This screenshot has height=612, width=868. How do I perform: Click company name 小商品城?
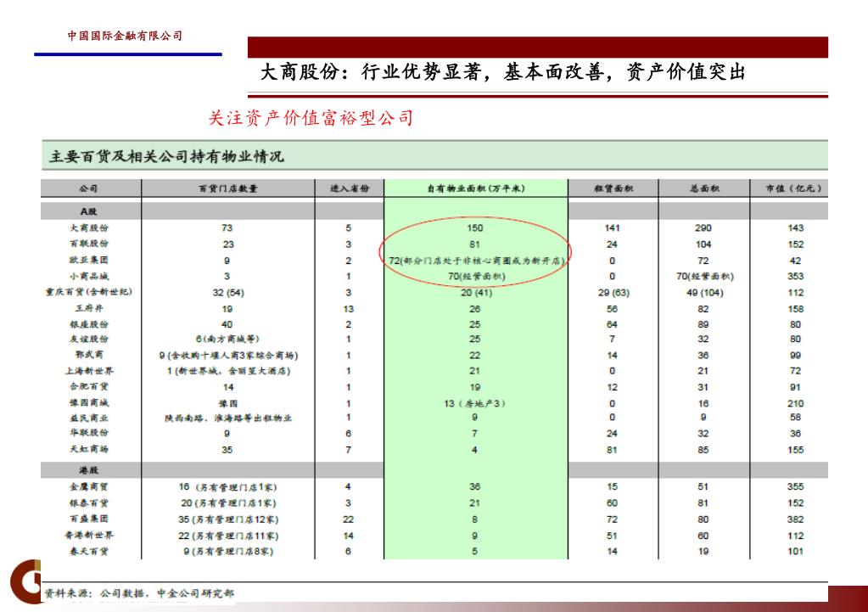(88, 276)
